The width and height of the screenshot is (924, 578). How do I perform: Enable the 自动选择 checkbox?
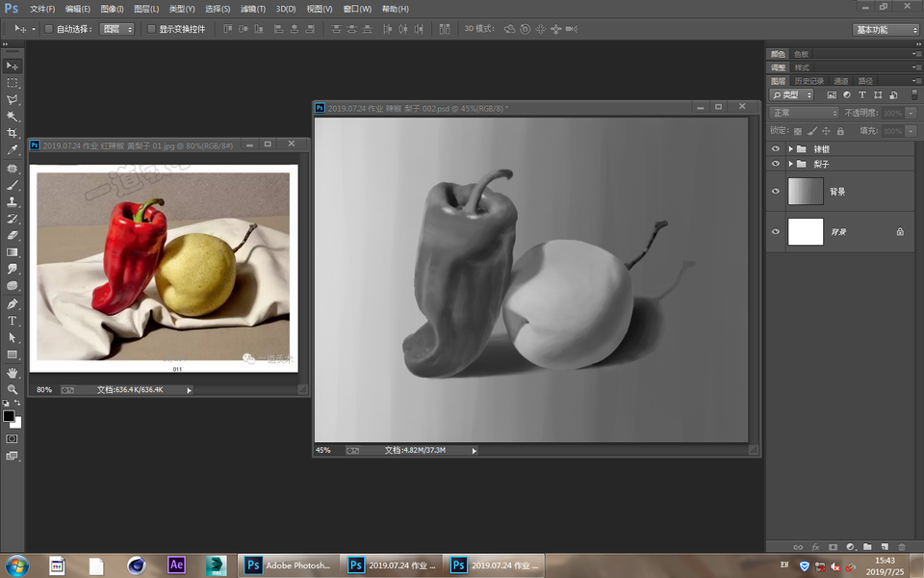click(x=49, y=29)
